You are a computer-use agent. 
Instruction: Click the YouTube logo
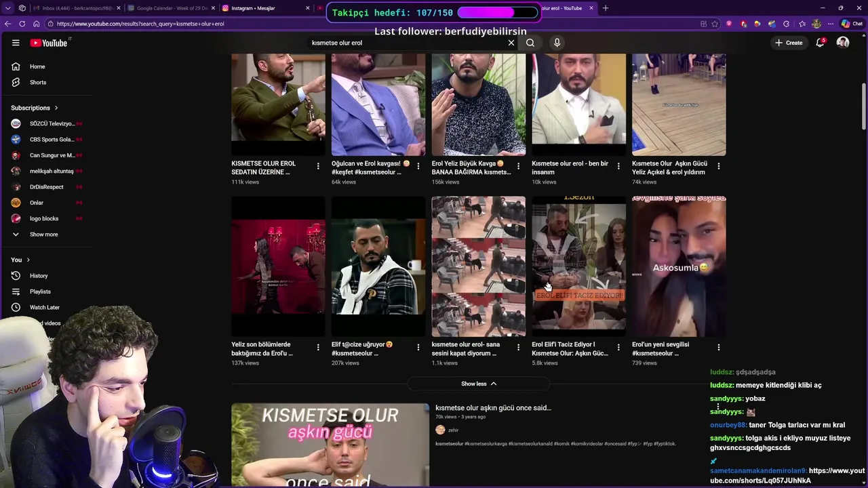pyautogui.click(x=48, y=43)
